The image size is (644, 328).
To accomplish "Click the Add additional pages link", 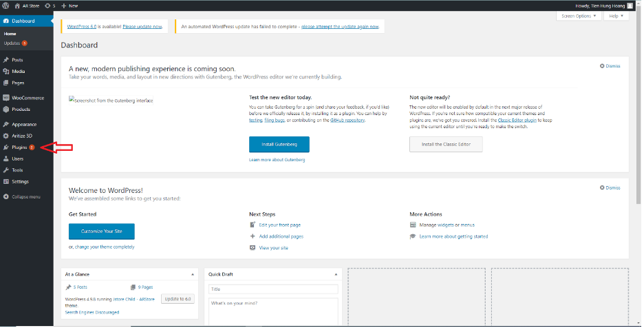I will [281, 236].
